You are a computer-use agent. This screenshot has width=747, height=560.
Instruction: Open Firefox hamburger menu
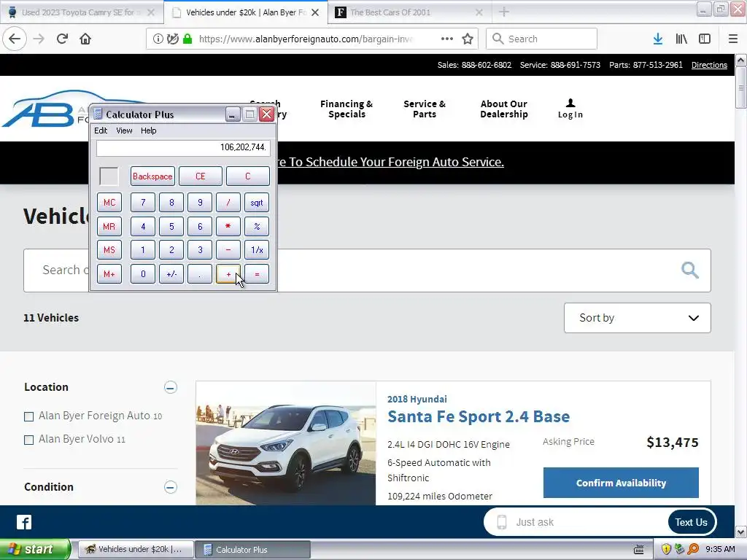(x=733, y=39)
